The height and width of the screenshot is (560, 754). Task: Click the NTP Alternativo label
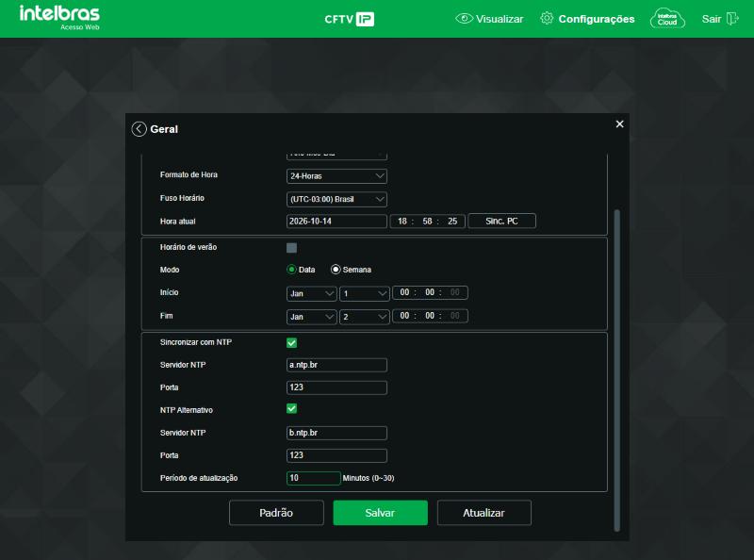[187, 410]
